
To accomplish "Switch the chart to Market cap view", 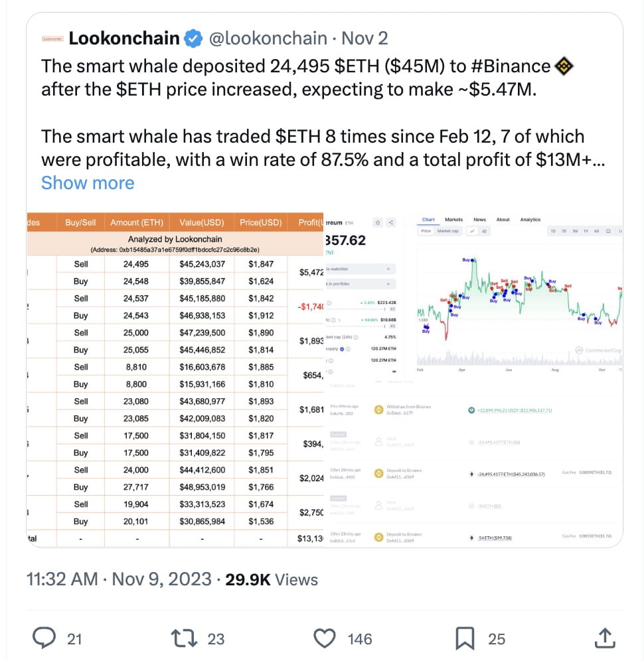I will tap(449, 230).
